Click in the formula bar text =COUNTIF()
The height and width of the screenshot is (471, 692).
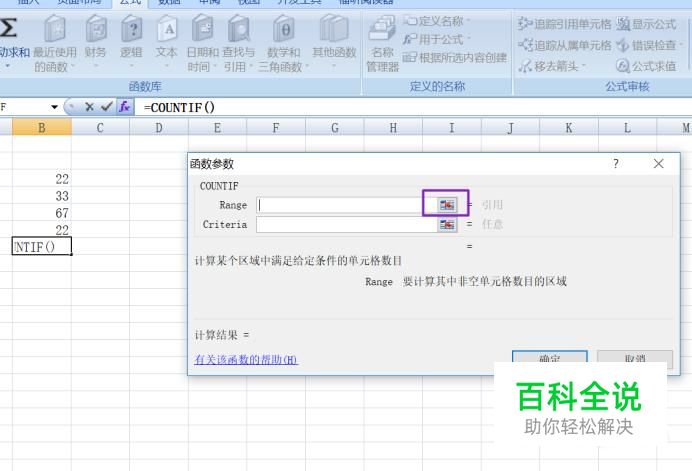(x=179, y=107)
